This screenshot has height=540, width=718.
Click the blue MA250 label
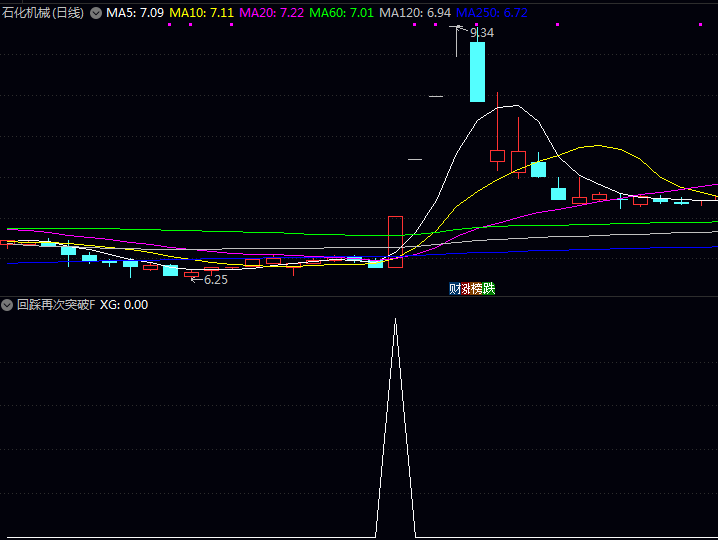pyautogui.click(x=492, y=14)
